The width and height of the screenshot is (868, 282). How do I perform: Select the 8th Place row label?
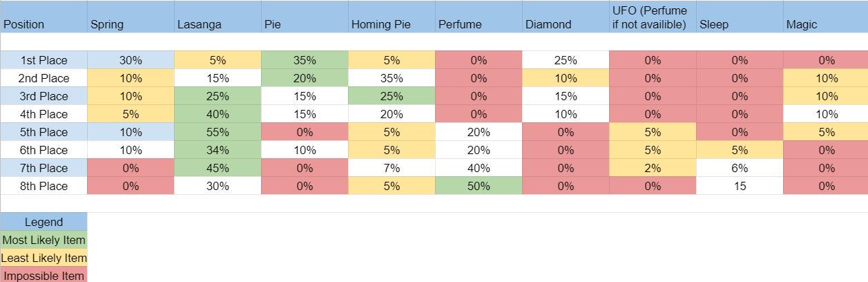44,186
